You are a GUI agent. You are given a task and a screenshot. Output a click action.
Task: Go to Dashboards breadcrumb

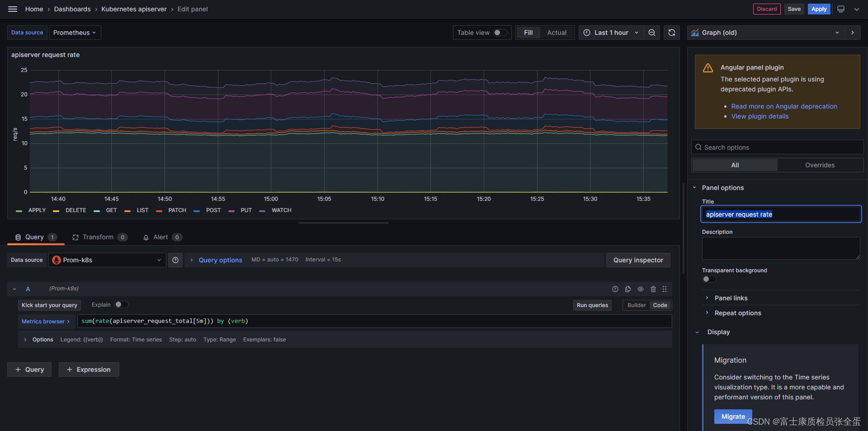[72, 9]
